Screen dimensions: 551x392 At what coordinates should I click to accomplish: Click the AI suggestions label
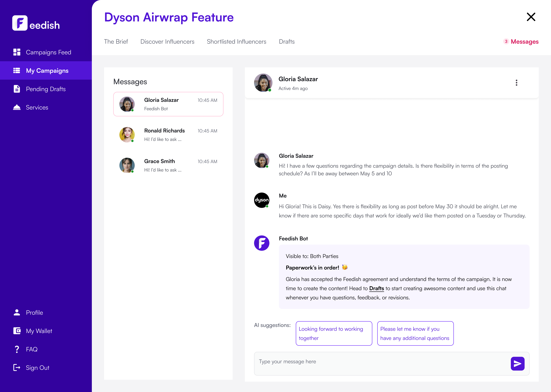[x=272, y=325]
